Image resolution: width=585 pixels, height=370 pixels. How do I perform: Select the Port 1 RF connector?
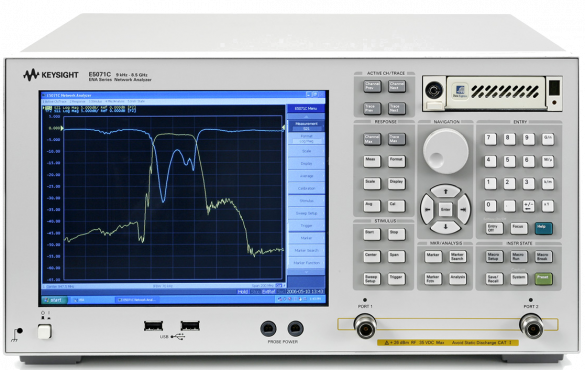[365, 326]
